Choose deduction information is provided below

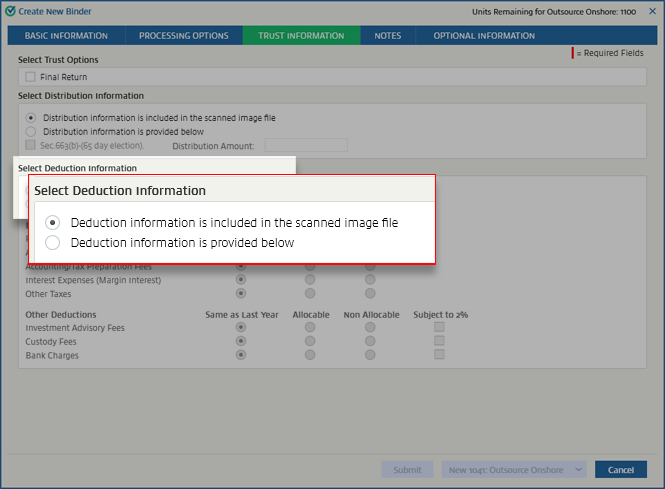(53, 242)
